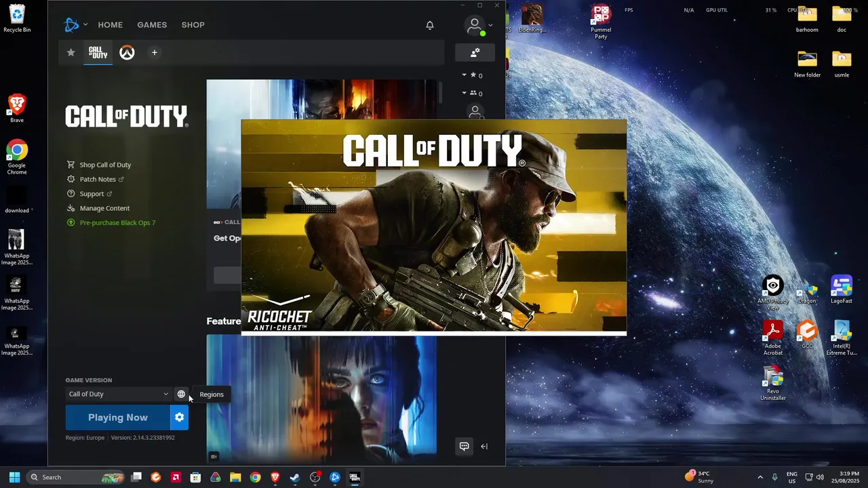Open the New folder on desktop
The image size is (868, 488).
(807, 64)
